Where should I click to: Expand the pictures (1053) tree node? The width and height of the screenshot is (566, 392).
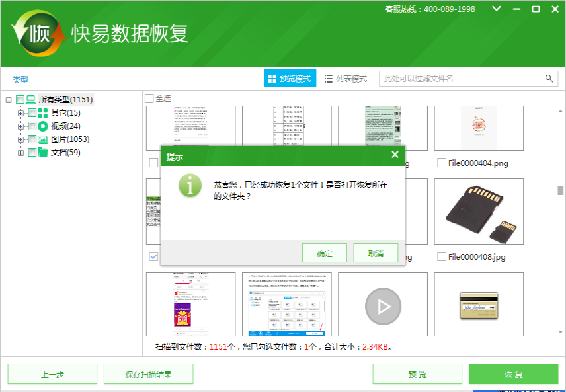point(21,139)
